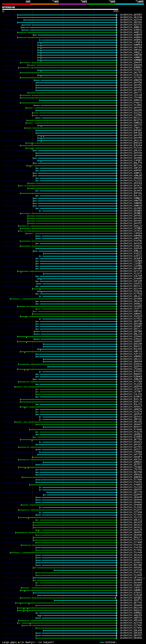Open hit UniRef100_Q19UF9

pyautogui.click(x=131, y=259)
